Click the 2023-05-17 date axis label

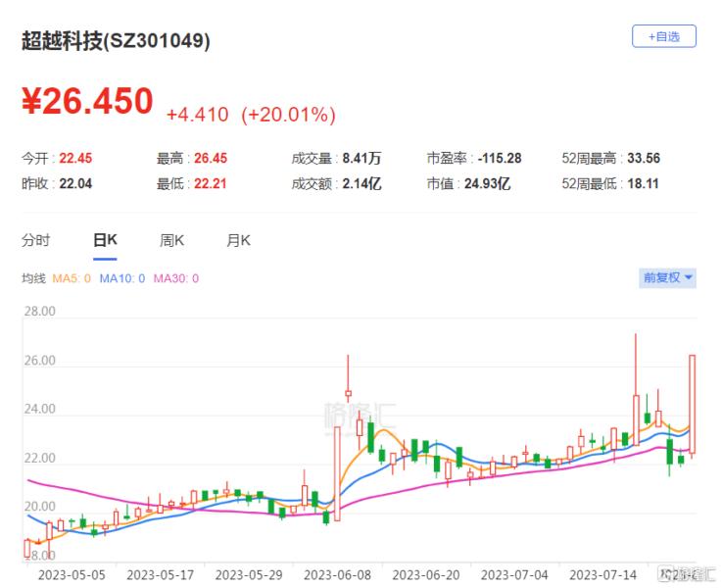[161, 575]
